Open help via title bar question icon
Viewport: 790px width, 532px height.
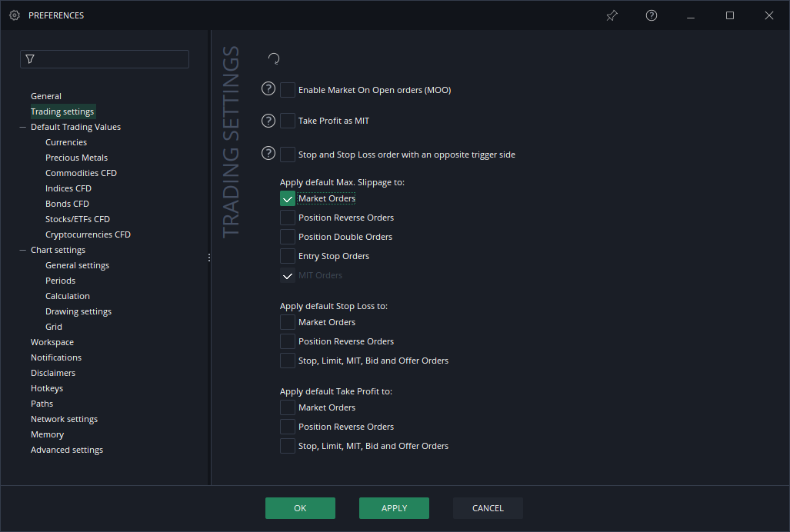coord(651,15)
